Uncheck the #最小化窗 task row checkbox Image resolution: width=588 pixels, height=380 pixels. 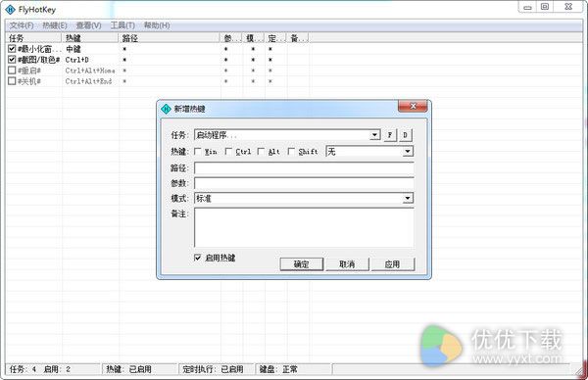[12, 49]
